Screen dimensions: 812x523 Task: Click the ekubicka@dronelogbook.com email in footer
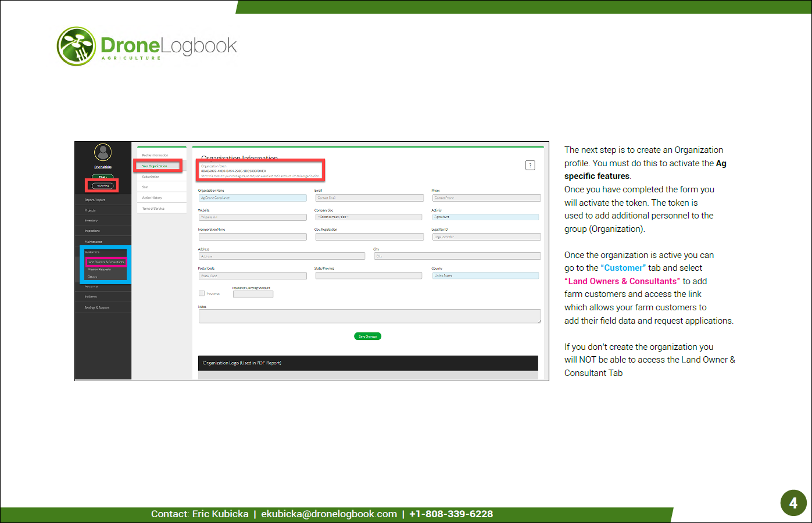click(329, 514)
